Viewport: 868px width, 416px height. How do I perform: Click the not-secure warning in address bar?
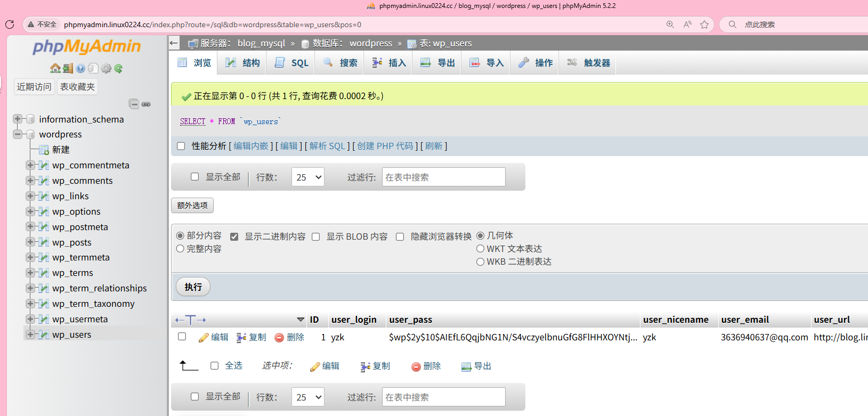(42, 25)
